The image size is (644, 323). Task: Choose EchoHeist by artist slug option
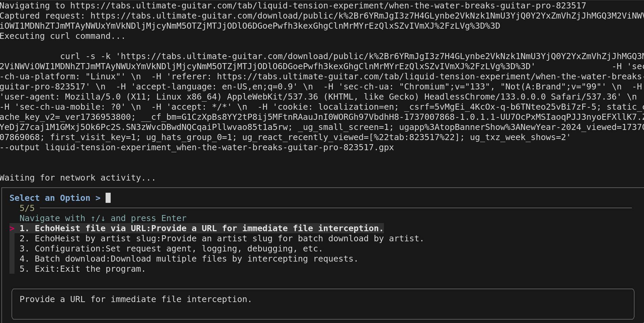click(221, 239)
